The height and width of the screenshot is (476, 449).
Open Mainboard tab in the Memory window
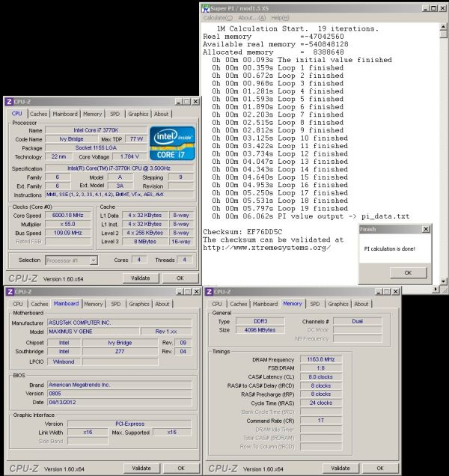pyautogui.click(x=265, y=304)
